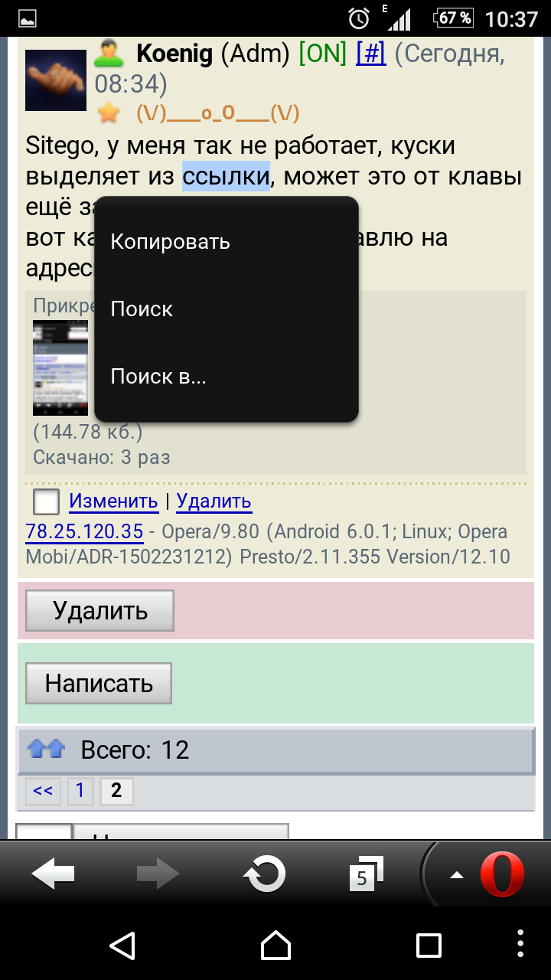Tap the Android home button
Screen dimensions: 551x980
(275, 945)
